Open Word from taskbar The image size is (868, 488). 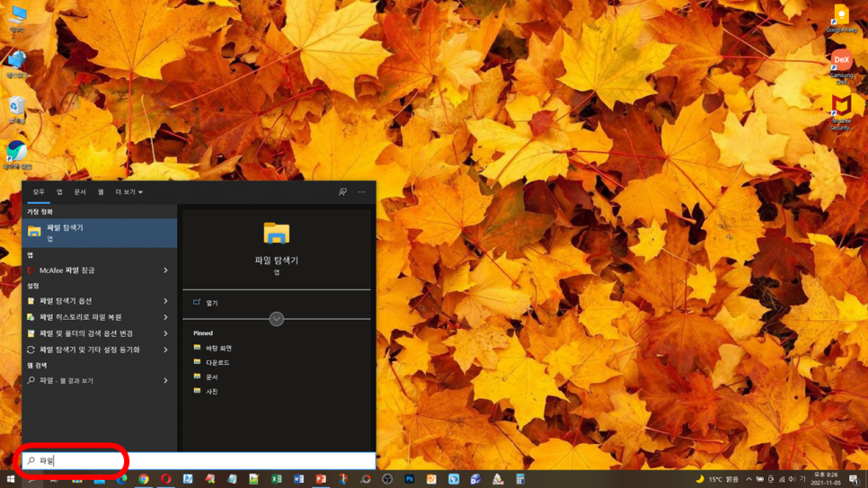coord(298,479)
